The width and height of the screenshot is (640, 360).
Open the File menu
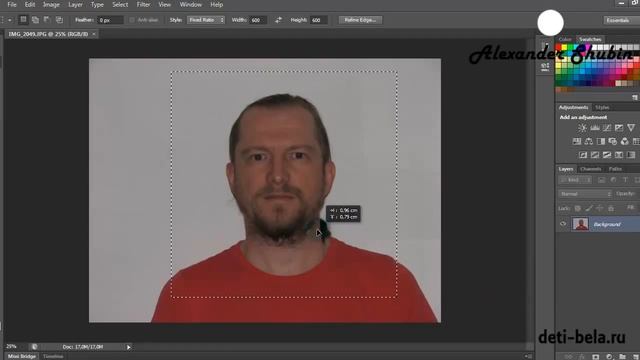12,4
